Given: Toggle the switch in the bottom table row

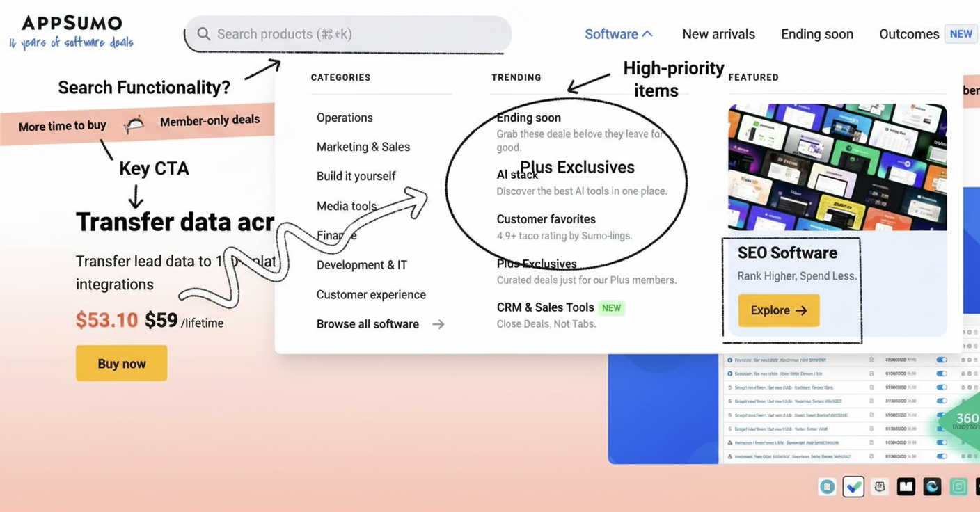Looking at the screenshot, I should coord(942,456).
